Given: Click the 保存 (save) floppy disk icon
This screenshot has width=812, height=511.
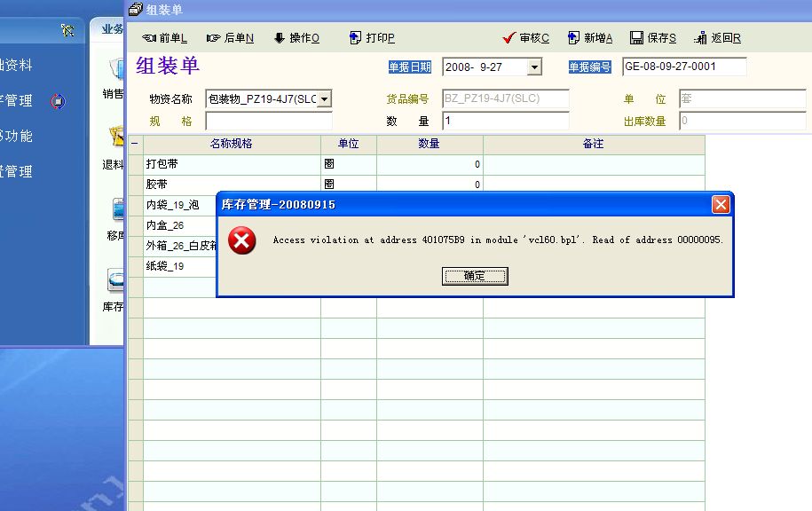Looking at the screenshot, I should [x=636, y=38].
